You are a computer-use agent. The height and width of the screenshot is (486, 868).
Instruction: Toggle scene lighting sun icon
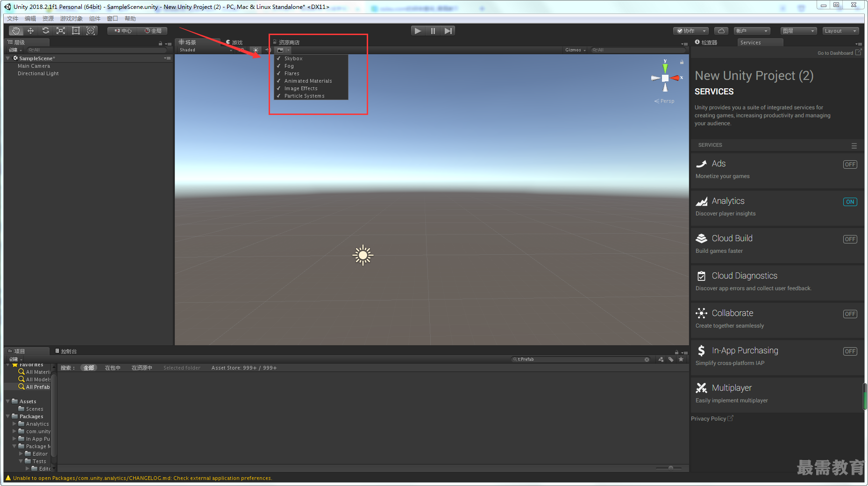coord(256,50)
